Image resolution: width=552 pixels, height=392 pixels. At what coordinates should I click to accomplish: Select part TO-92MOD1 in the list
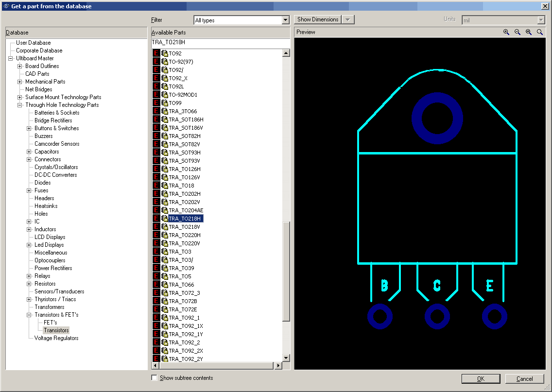(183, 95)
